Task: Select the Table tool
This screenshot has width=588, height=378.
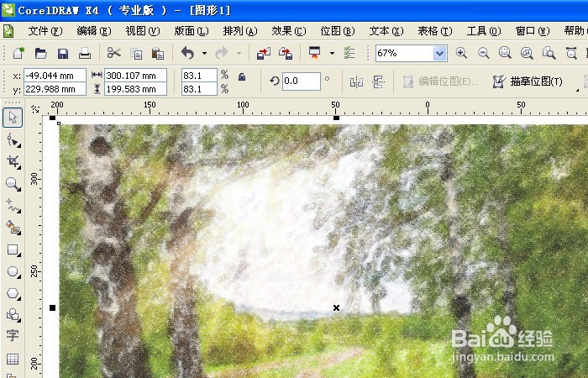Action: click(13, 360)
